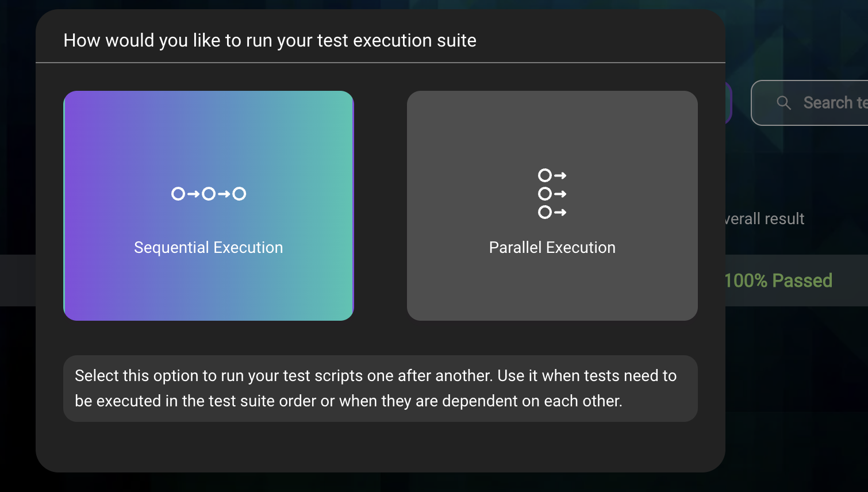Click the middle circle-arrow of the parallel icon
868x492 pixels.
click(x=552, y=194)
